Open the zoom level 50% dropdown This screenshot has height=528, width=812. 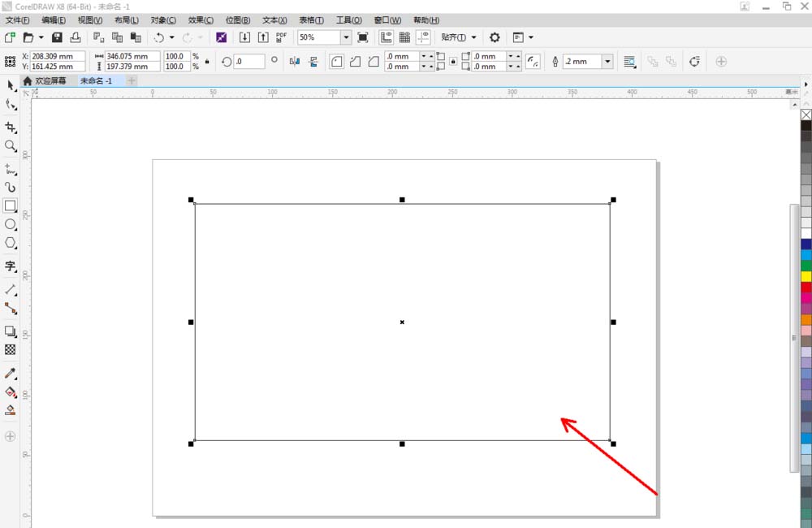[346, 37]
